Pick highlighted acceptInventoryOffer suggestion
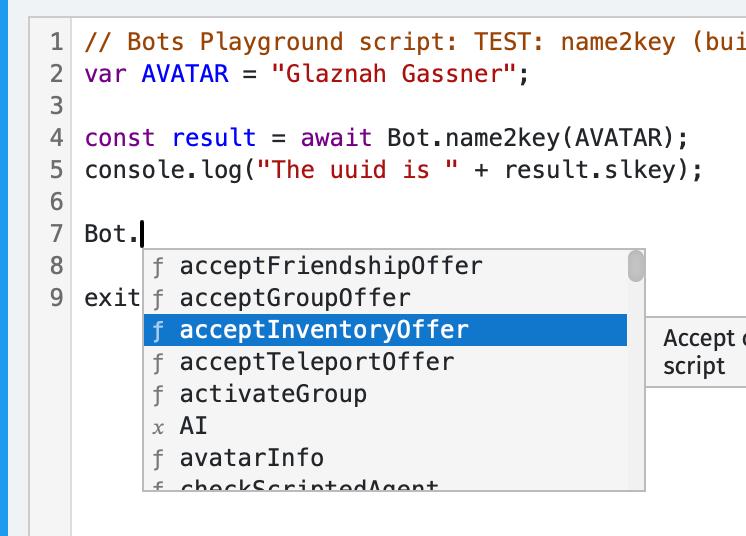This screenshot has height=536, width=746. pyautogui.click(x=323, y=330)
